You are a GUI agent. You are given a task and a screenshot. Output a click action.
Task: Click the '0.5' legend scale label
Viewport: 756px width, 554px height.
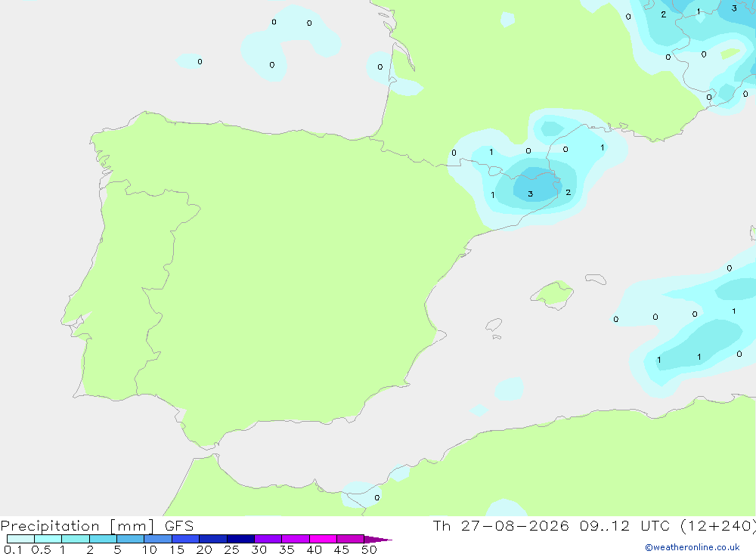[x=41, y=549]
